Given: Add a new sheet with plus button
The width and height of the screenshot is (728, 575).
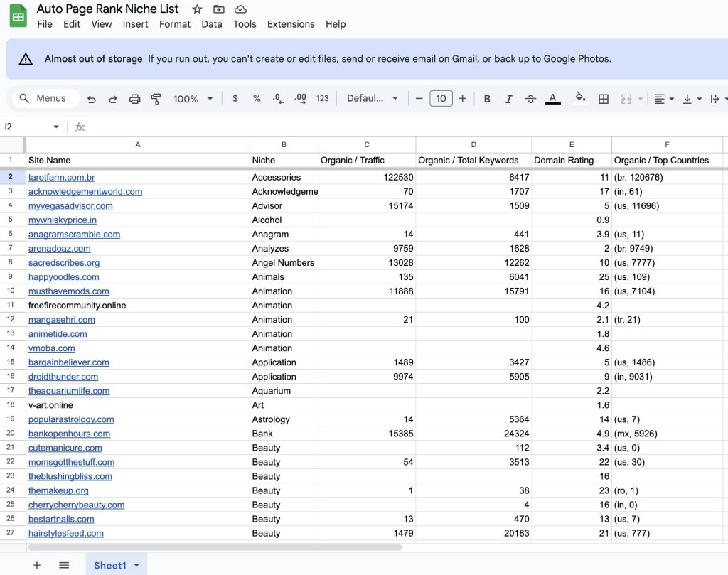Looking at the screenshot, I should 37,565.
